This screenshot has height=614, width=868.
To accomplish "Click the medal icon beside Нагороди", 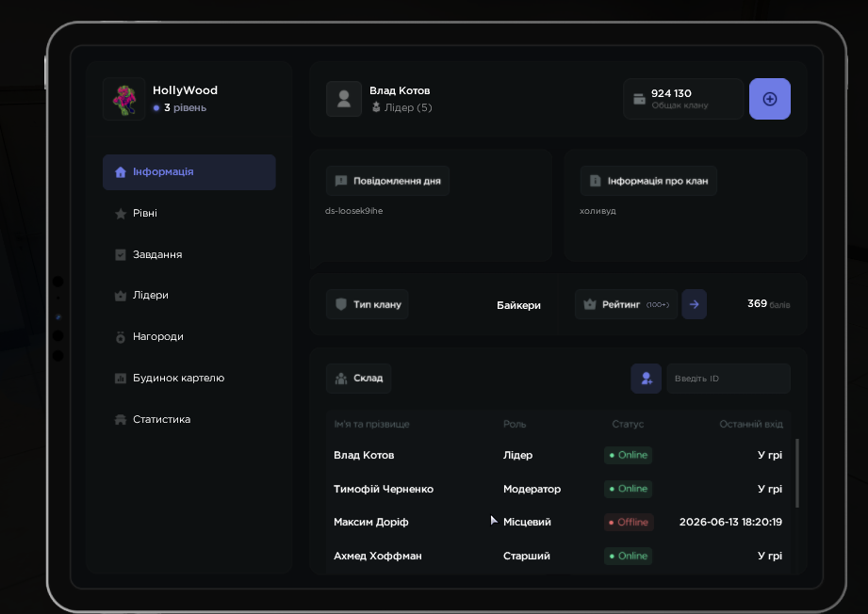I will click(120, 337).
